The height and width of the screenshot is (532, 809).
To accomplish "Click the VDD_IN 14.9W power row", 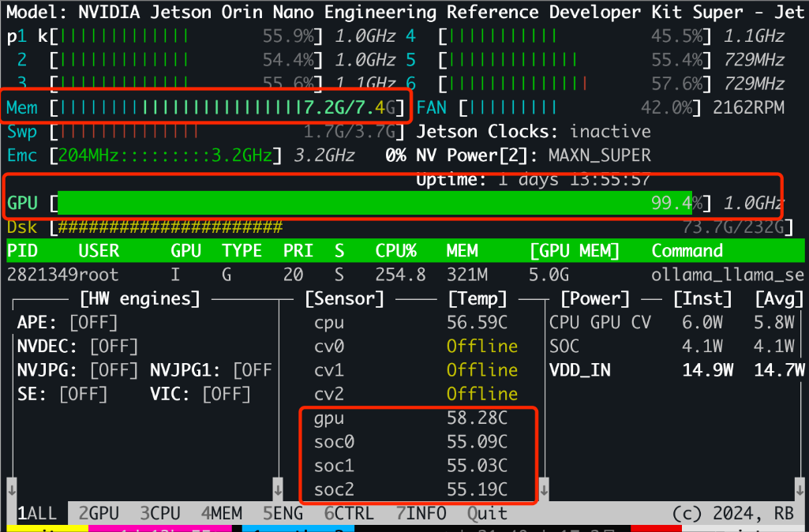I will point(676,370).
